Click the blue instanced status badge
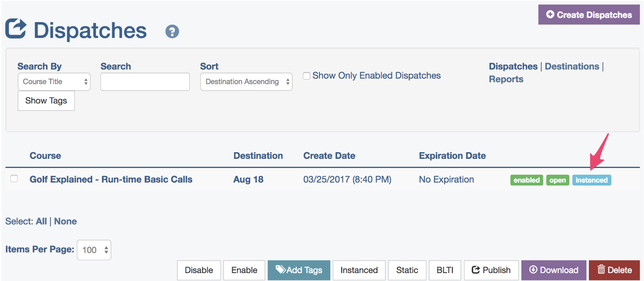Viewport: 644px width, 281px height. click(x=591, y=180)
